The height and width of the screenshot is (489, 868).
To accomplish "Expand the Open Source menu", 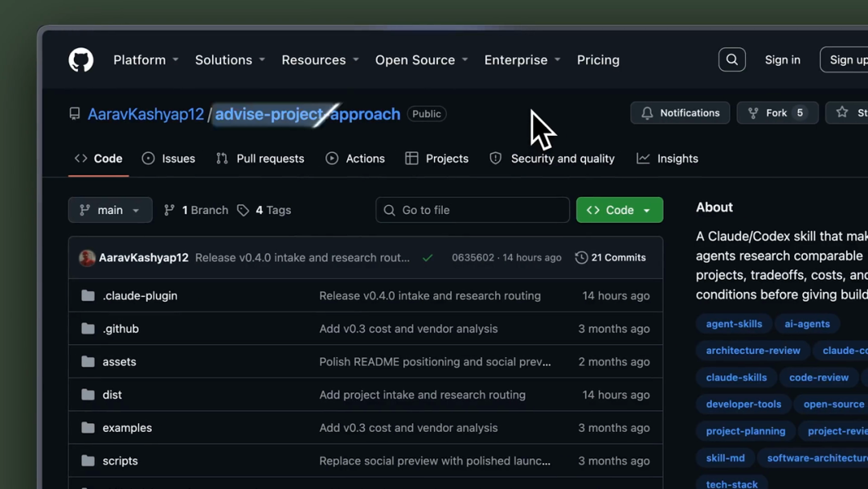I will pos(421,60).
